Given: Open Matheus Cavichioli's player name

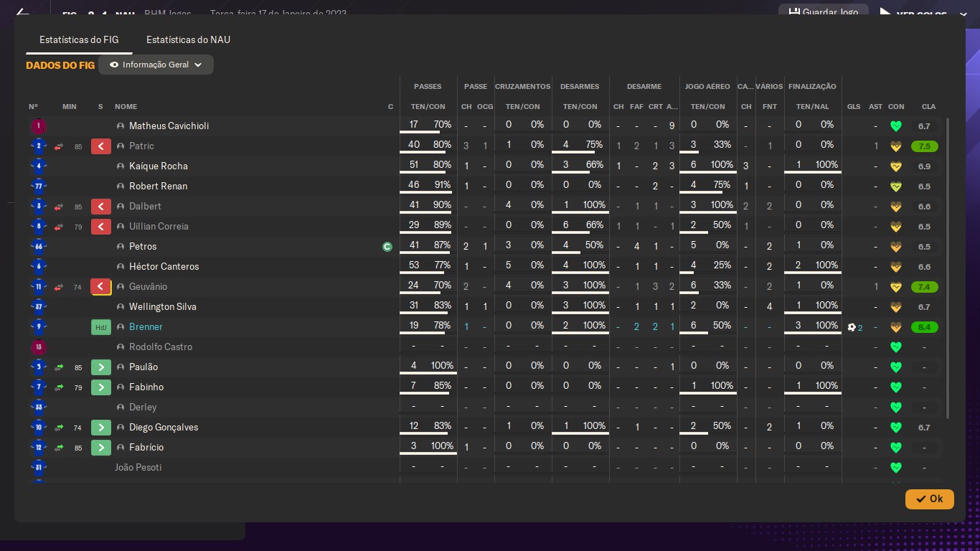Looking at the screenshot, I should (x=169, y=126).
